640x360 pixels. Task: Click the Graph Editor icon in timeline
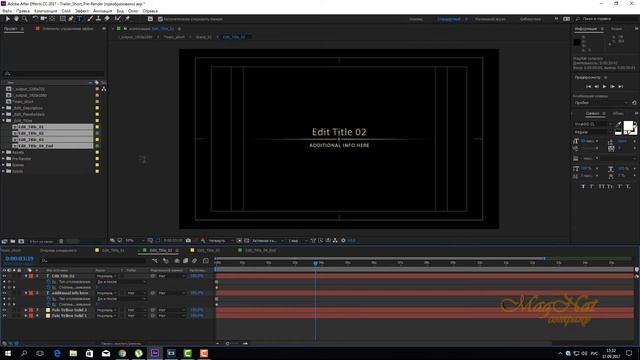point(205,260)
